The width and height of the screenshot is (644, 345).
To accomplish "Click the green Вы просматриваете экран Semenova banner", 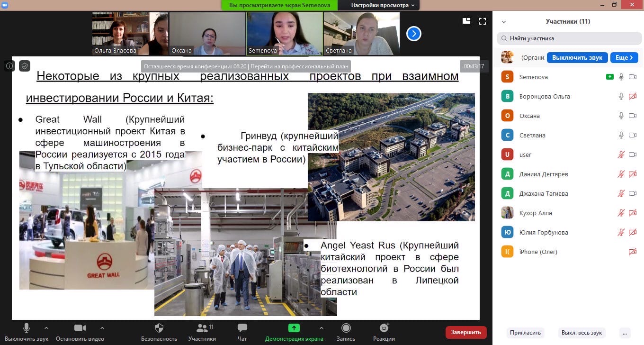I will (x=279, y=5).
